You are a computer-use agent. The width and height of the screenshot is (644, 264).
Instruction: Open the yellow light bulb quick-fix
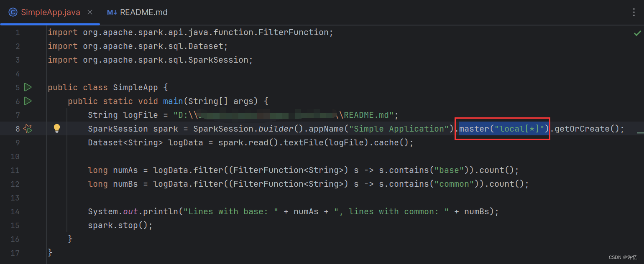pyautogui.click(x=57, y=128)
